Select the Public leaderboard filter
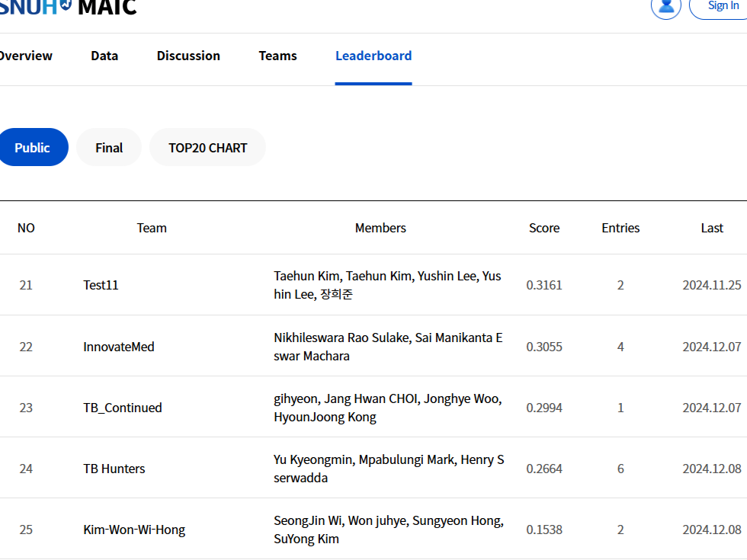 [x=32, y=148]
